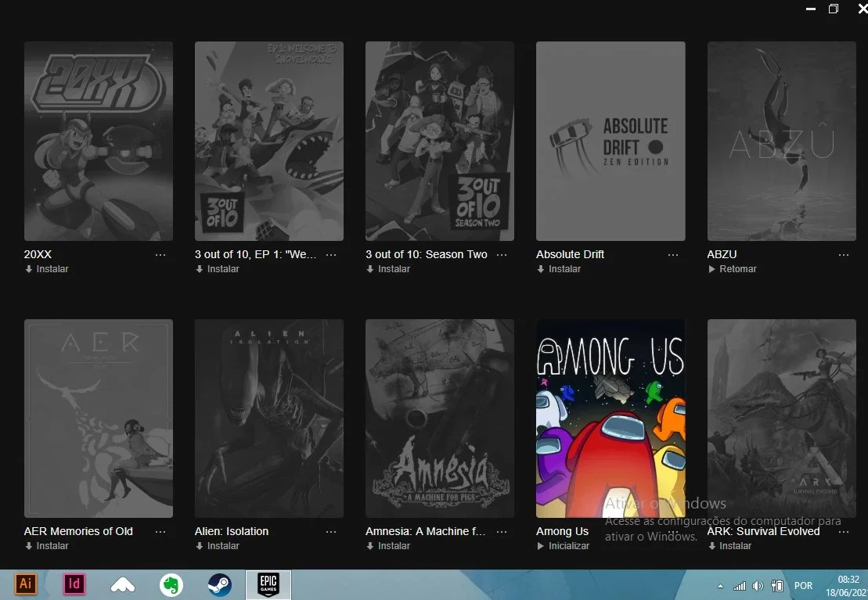This screenshot has height=600, width=868.
Task: Open Adobe InDesign from the taskbar
Action: coord(74,584)
